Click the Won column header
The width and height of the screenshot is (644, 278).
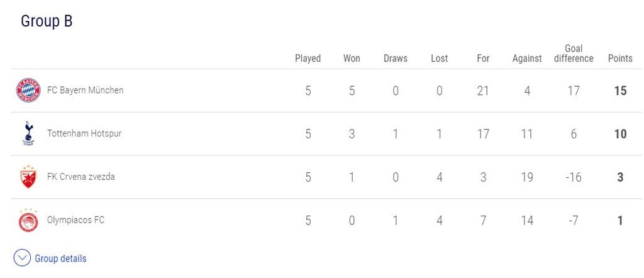(x=352, y=58)
